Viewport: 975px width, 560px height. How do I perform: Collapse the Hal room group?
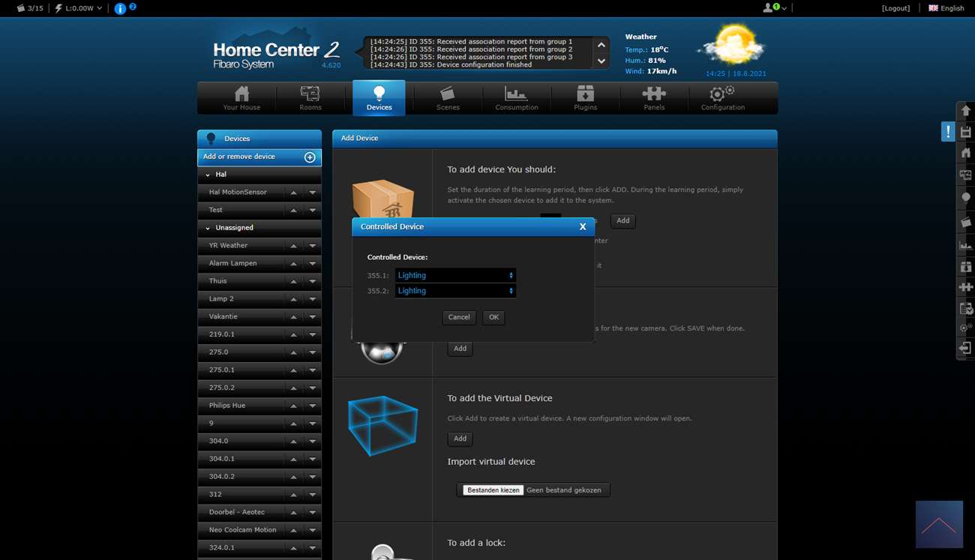tap(208, 175)
